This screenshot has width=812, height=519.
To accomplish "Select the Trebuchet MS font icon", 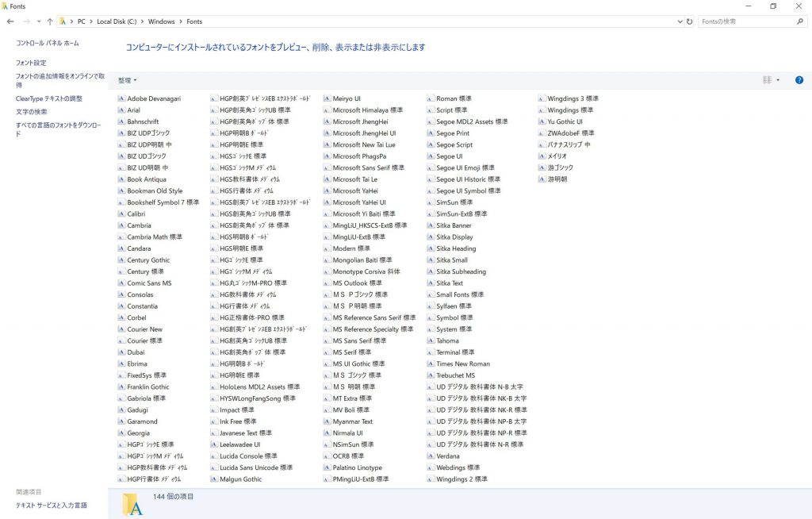I will 431,375.
